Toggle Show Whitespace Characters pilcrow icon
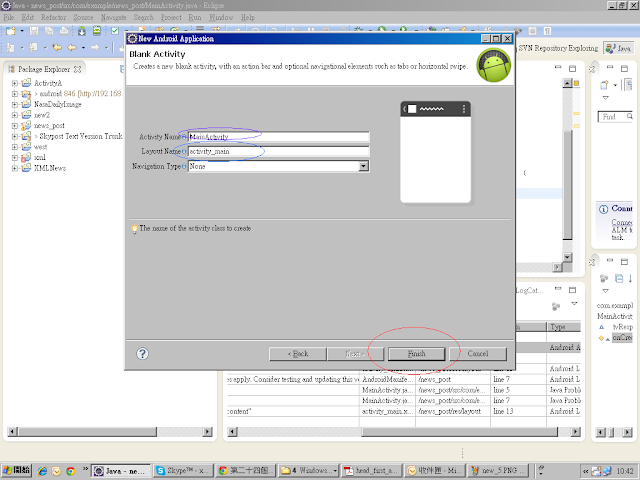 547,31
